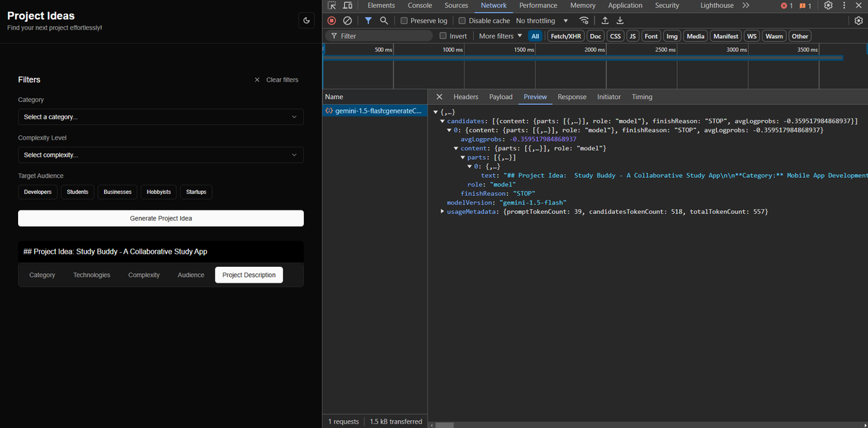Image resolution: width=868 pixels, height=428 pixels.
Task: Enable Preserve log checkbox
Action: 404,21
